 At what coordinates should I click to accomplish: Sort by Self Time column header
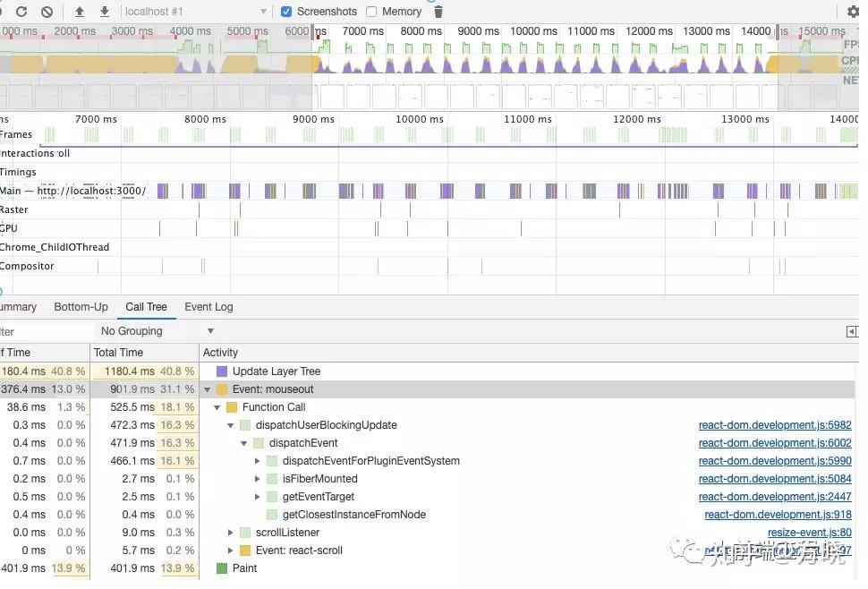(44, 353)
